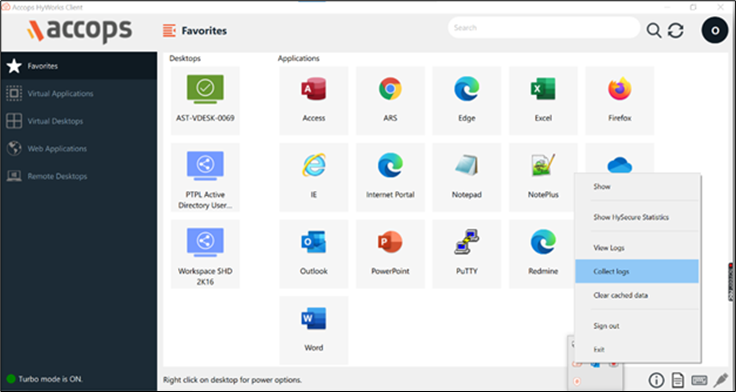Click the Search input field
Image resolution: width=736 pixels, height=392 pixels.
[x=544, y=28]
